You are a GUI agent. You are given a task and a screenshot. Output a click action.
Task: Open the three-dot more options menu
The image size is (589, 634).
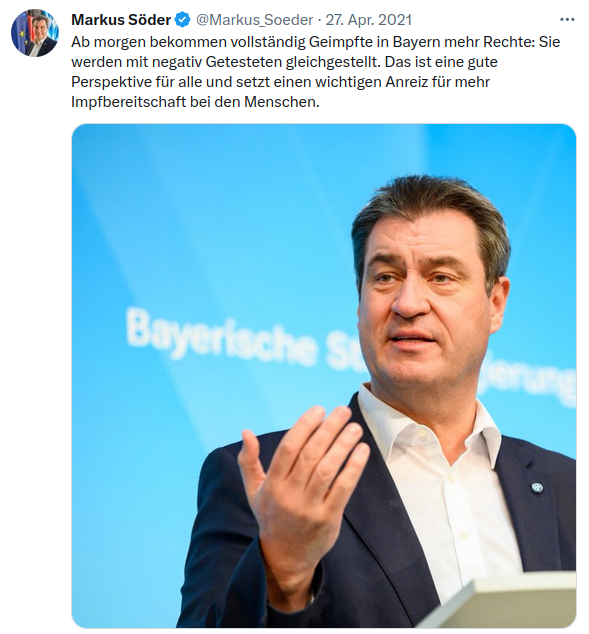tap(567, 20)
